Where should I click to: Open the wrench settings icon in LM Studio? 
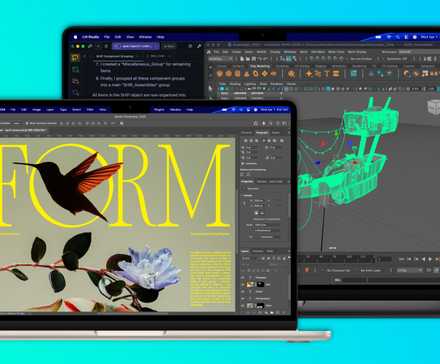199,46
